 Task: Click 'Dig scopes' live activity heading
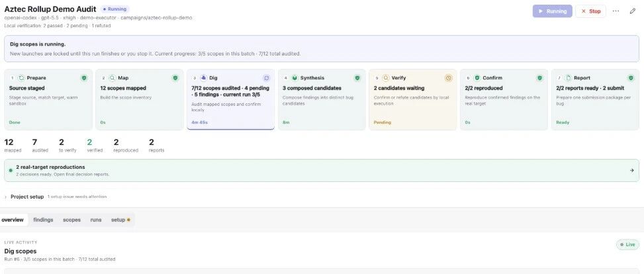[x=20, y=251]
